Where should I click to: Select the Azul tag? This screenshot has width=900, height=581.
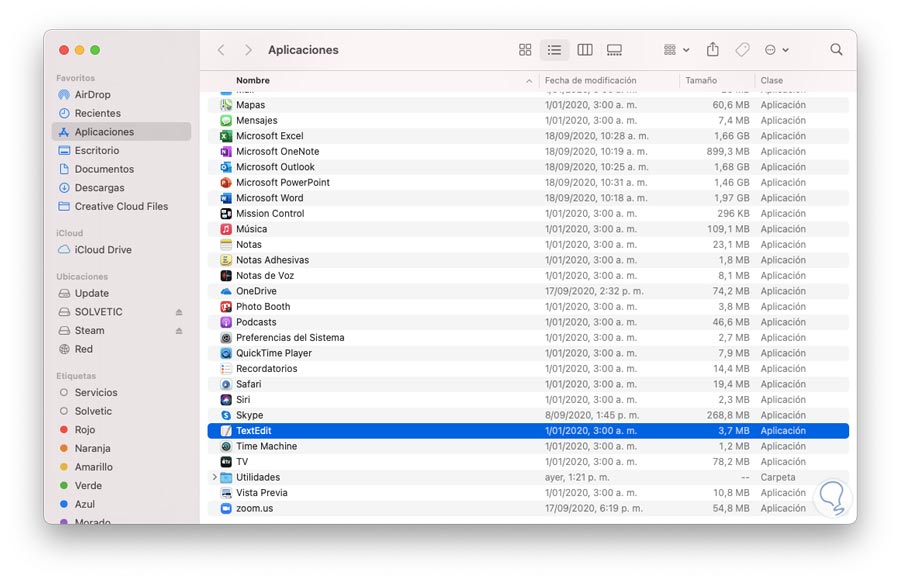tap(122, 504)
